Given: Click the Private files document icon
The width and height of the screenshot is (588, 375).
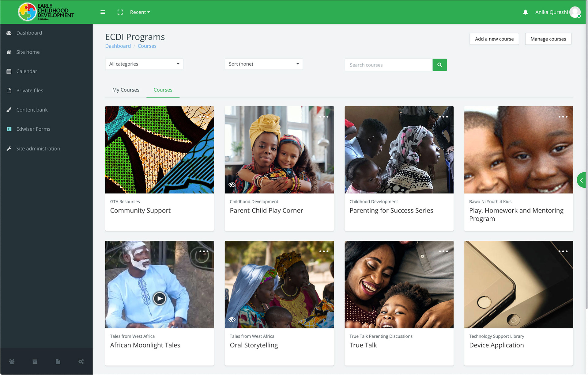Looking at the screenshot, I should click(x=9, y=90).
